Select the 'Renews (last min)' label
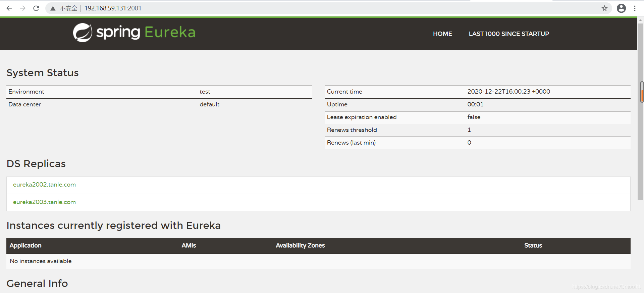The width and height of the screenshot is (644, 293). [351, 143]
